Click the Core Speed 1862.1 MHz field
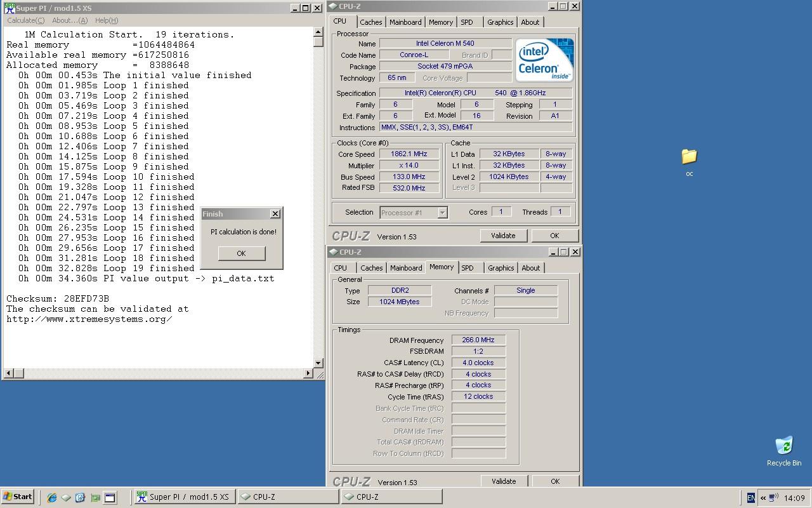Screen dimensions: 812x508 point(409,154)
